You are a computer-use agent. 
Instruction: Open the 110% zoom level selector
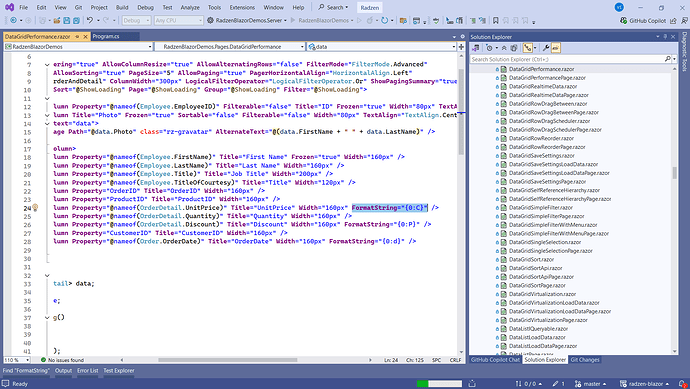click(17, 360)
